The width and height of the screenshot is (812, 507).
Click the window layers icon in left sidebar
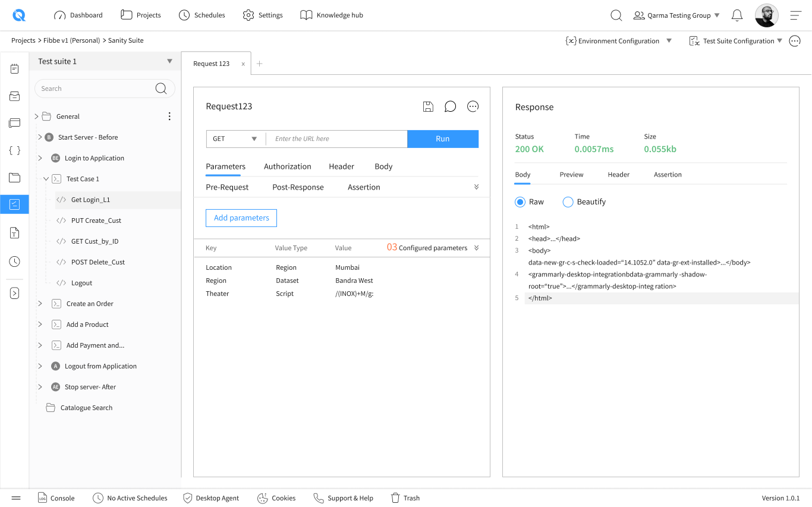click(14, 123)
